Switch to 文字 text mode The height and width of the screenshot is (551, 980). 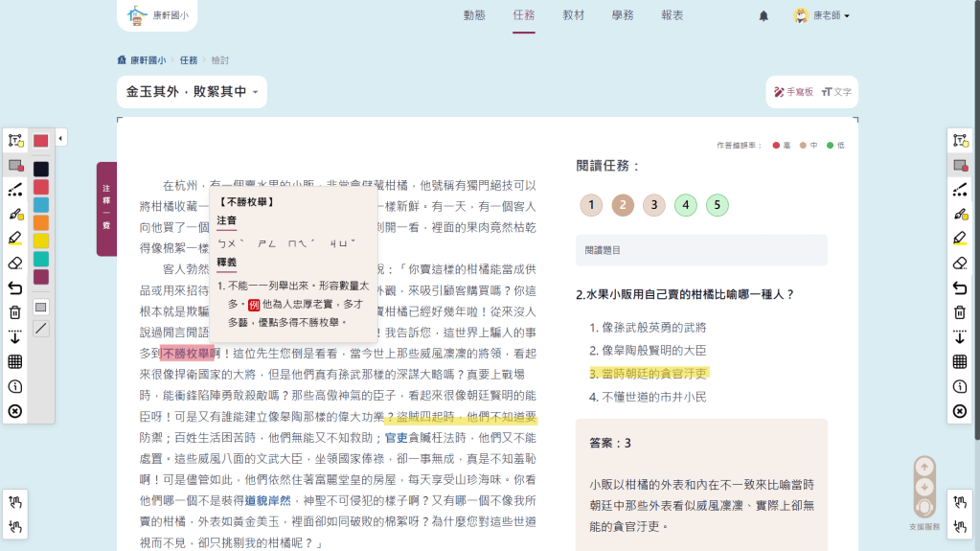click(836, 92)
